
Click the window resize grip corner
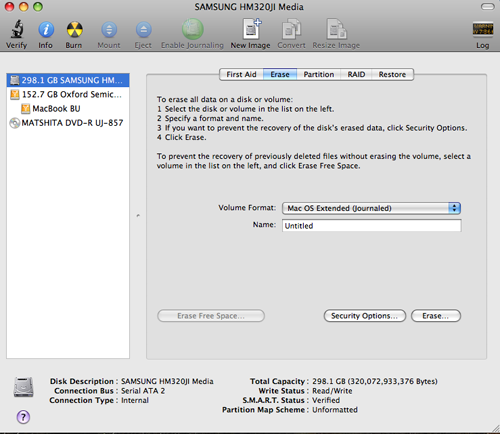[x=495, y=429]
